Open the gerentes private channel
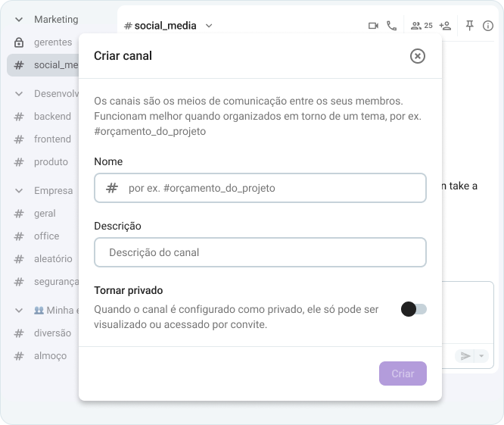The width and height of the screenshot is (504, 425). tap(52, 42)
